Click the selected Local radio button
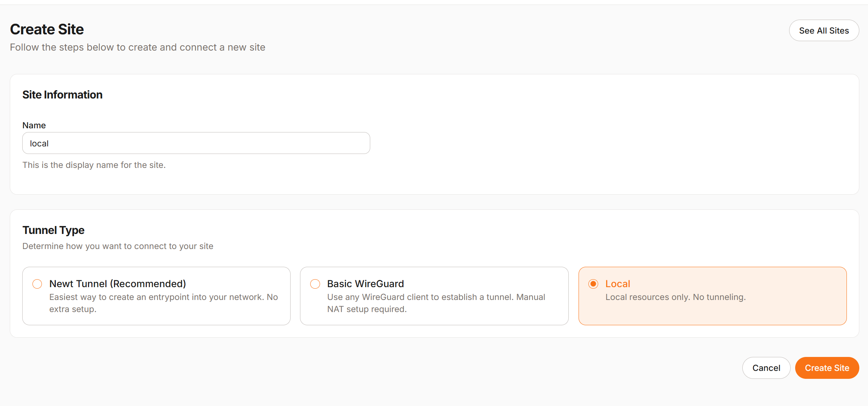Viewport: 868px width, 406px height. [593, 284]
